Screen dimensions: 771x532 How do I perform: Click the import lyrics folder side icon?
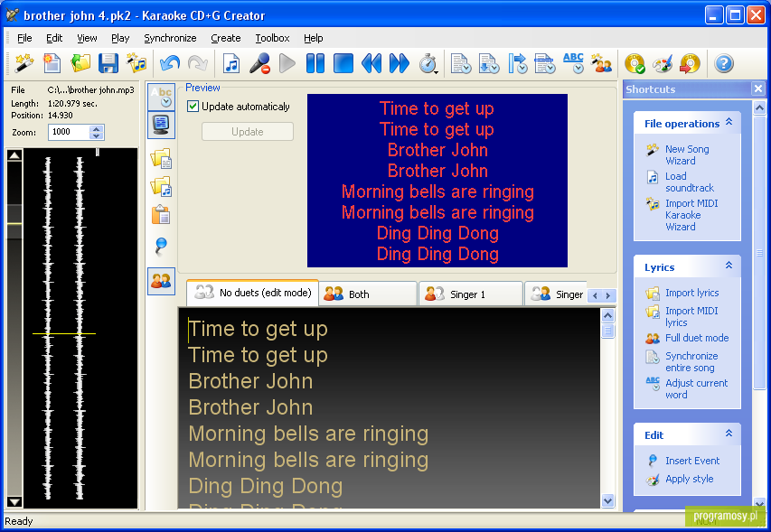click(x=161, y=159)
